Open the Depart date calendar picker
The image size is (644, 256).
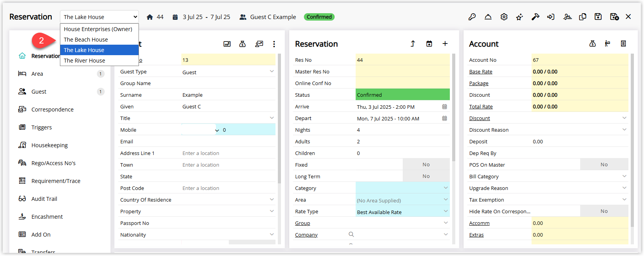444,118
